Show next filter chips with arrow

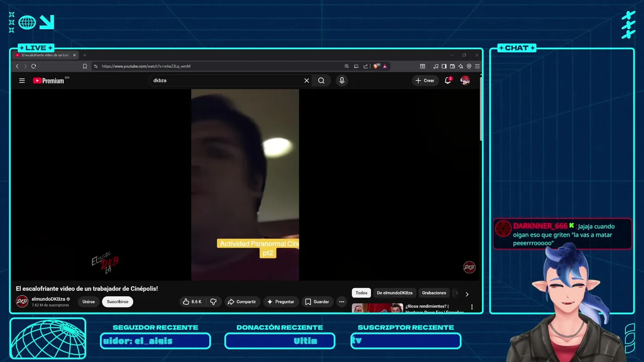(x=467, y=294)
